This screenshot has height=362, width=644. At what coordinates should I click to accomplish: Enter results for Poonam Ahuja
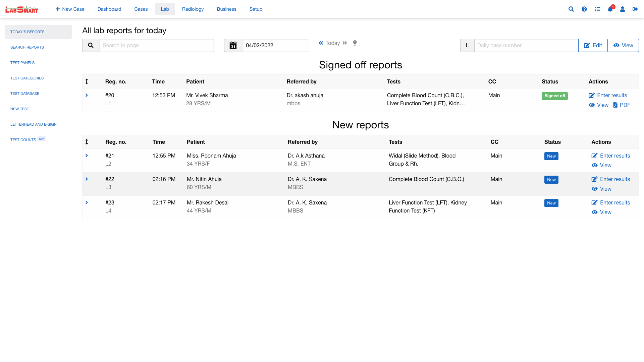click(611, 156)
